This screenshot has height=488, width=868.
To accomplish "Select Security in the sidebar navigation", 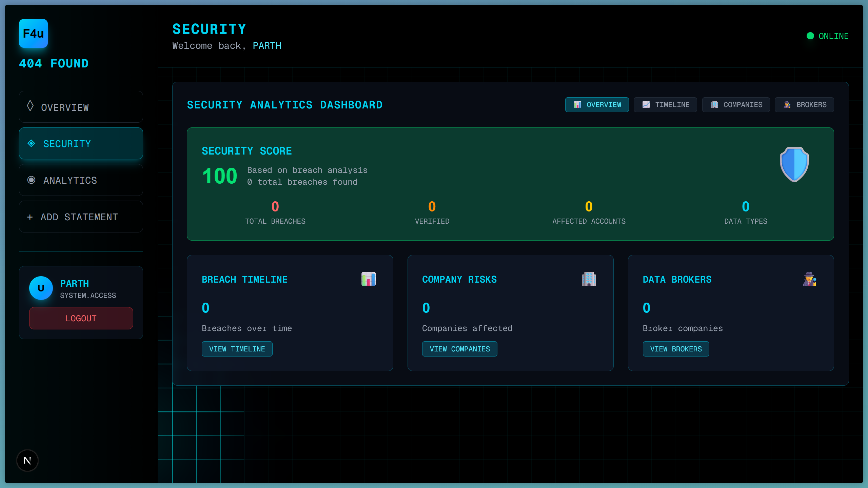I will (x=81, y=144).
